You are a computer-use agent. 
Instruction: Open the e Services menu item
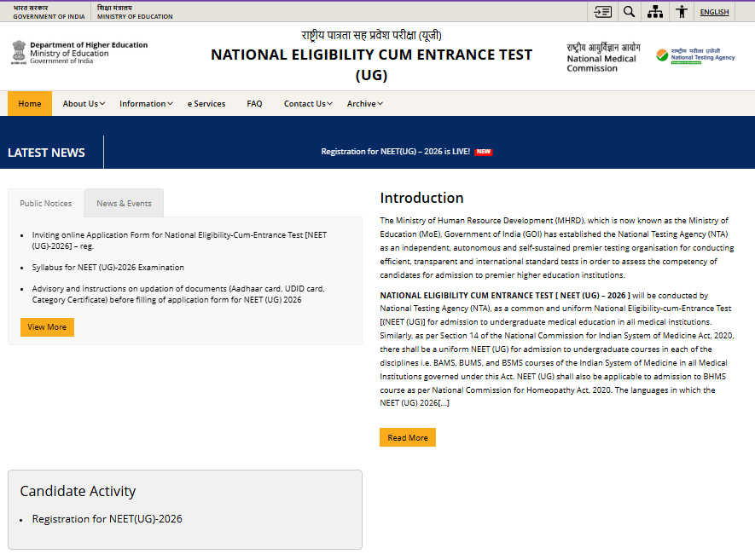[x=206, y=103]
